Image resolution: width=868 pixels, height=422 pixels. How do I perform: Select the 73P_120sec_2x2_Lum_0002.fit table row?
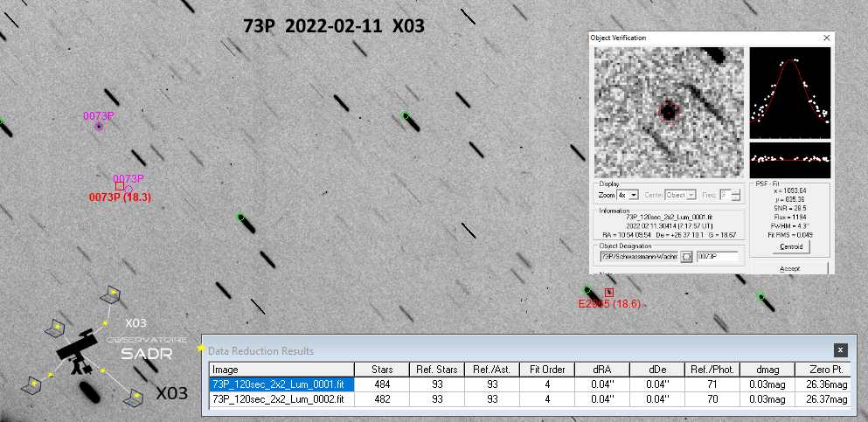click(530, 398)
